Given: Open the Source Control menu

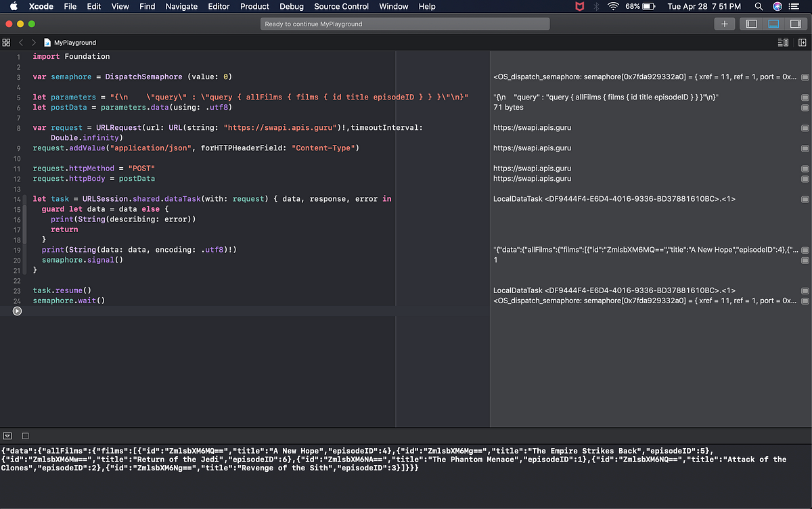Looking at the screenshot, I should [340, 7].
